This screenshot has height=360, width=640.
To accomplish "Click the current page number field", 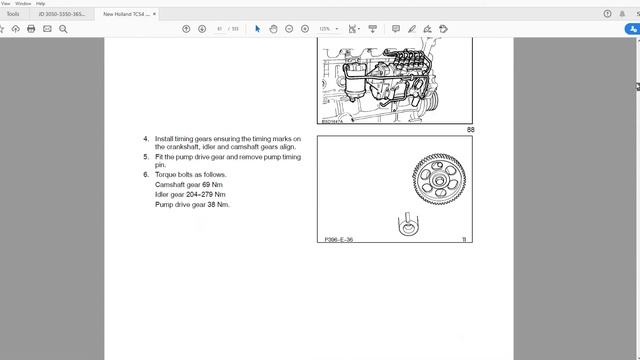I will (219, 29).
